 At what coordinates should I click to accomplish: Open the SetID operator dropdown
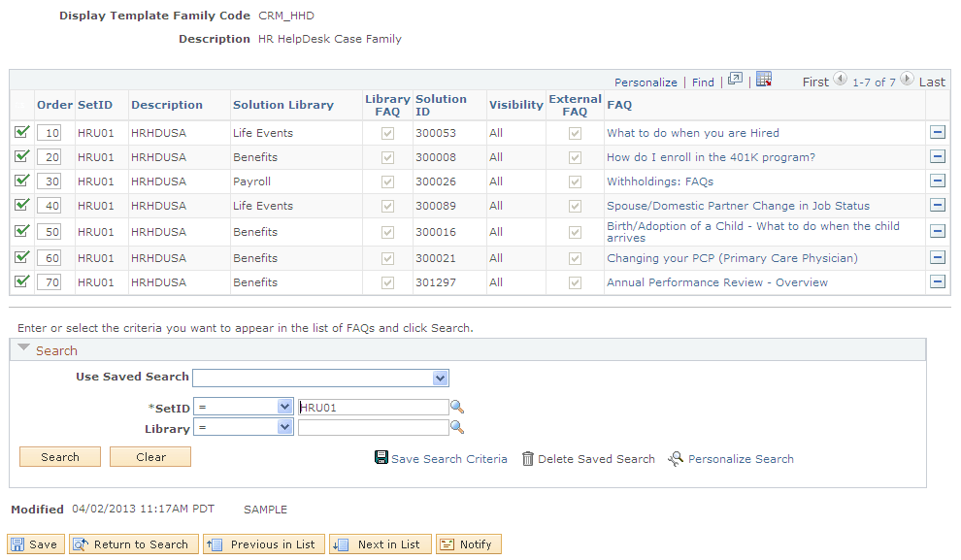coord(285,407)
